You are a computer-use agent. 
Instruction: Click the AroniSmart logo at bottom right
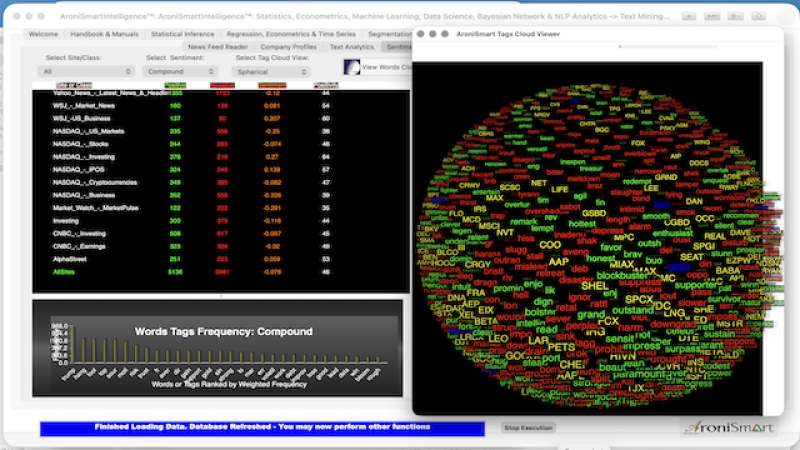pos(729,428)
